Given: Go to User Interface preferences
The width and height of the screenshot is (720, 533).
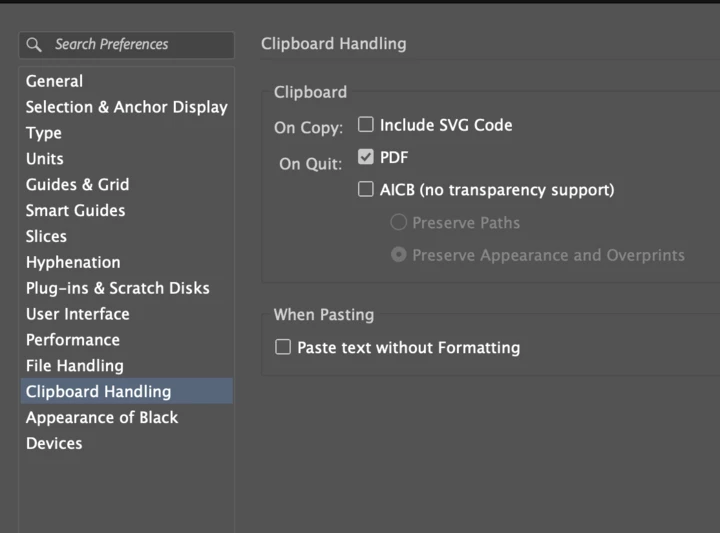Looking at the screenshot, I should (78, 314).
